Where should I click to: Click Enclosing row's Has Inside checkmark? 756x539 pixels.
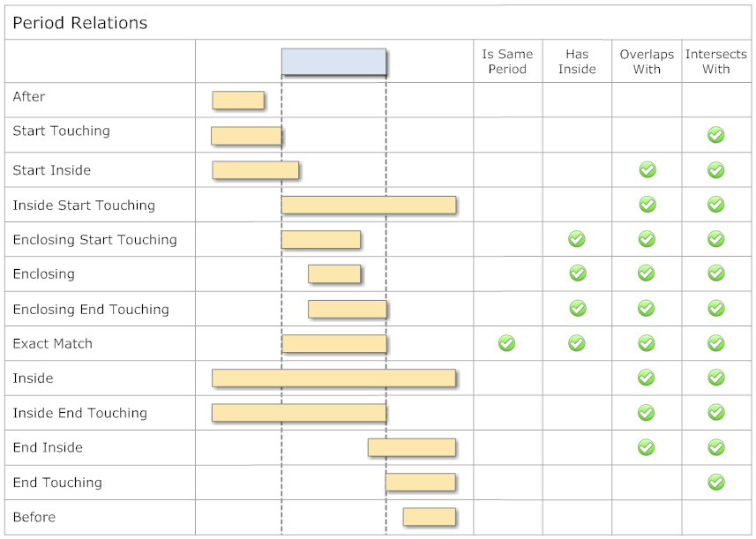tap(577, 273)
